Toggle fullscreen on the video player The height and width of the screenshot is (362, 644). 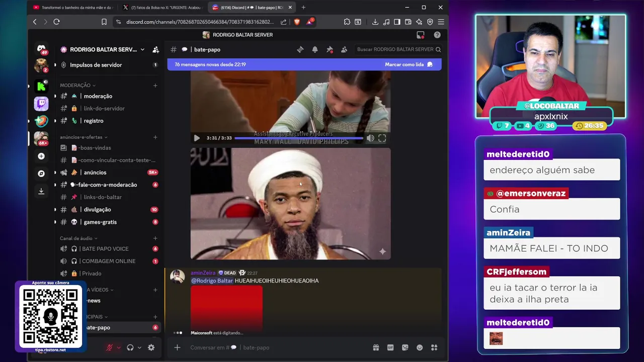coord(382,138)
